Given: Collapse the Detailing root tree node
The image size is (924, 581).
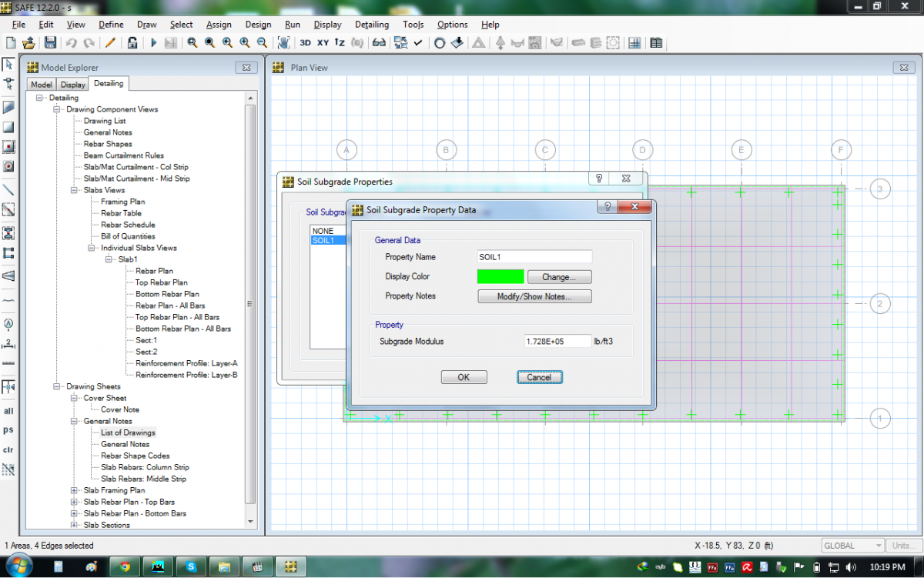Looking at the screenshot, I should click(40, 98).
